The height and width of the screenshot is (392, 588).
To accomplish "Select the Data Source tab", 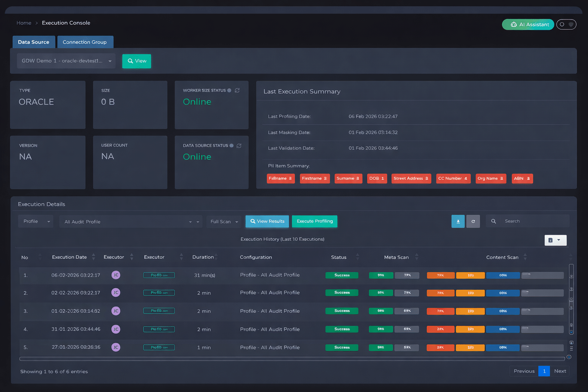I will pos(34,42).
